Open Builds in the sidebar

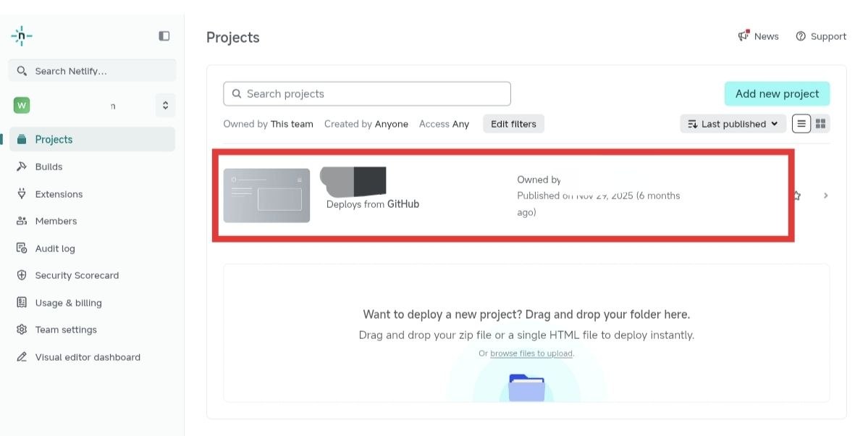(49, 167)
